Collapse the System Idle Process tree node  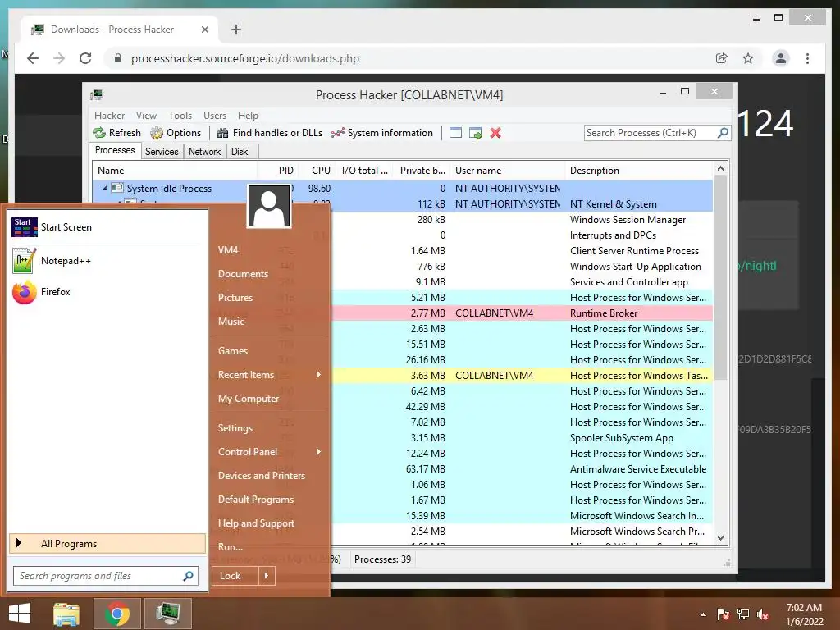pos(105,188)
